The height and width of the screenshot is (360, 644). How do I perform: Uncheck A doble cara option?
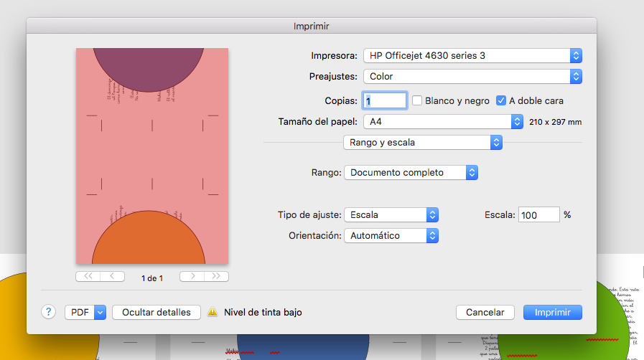click(x=500, y=100)
